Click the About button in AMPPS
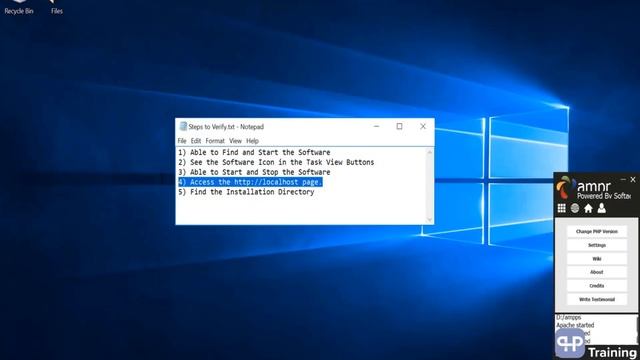640x360 pixels. click(597, 272)
